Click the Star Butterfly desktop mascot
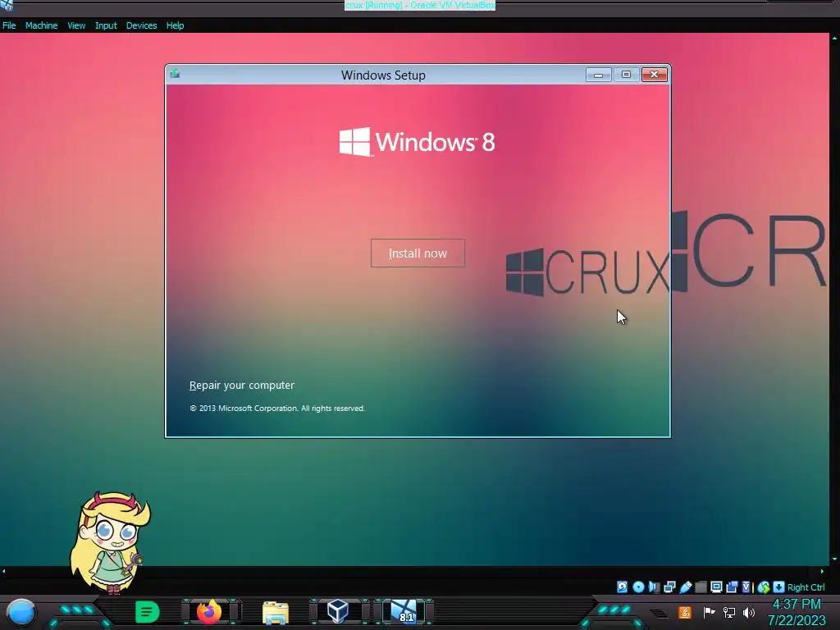This screenshot has width=840, height=630. 110,541
